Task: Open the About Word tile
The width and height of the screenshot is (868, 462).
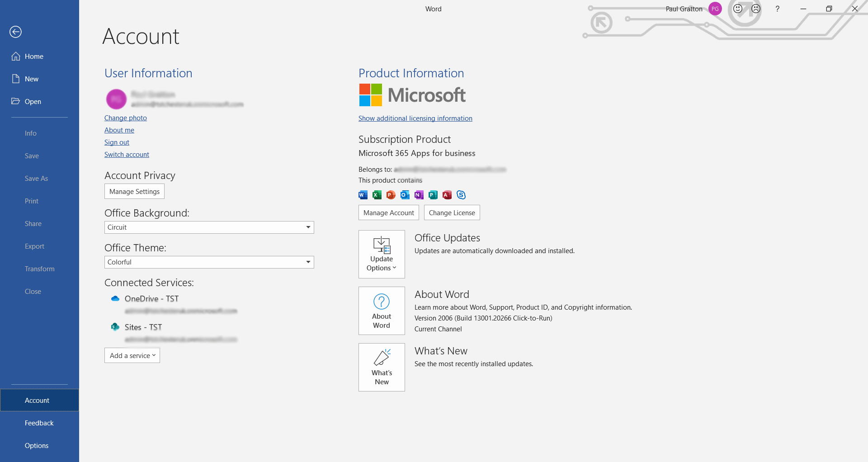Action: pyautogui.click(x=382, y=311)
